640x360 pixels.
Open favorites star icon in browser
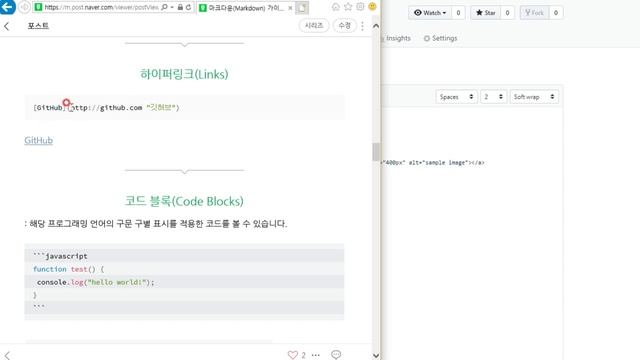pyautogui.click(x=348, y=7)
